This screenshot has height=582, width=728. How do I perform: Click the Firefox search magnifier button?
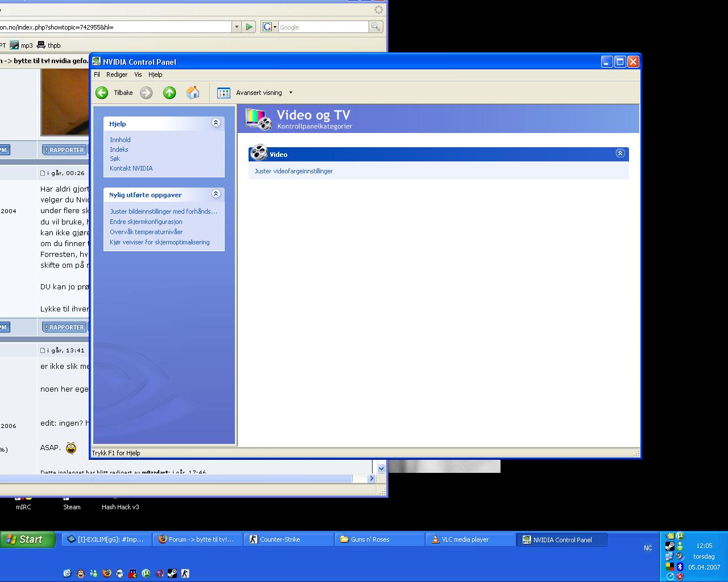point(375,27)
